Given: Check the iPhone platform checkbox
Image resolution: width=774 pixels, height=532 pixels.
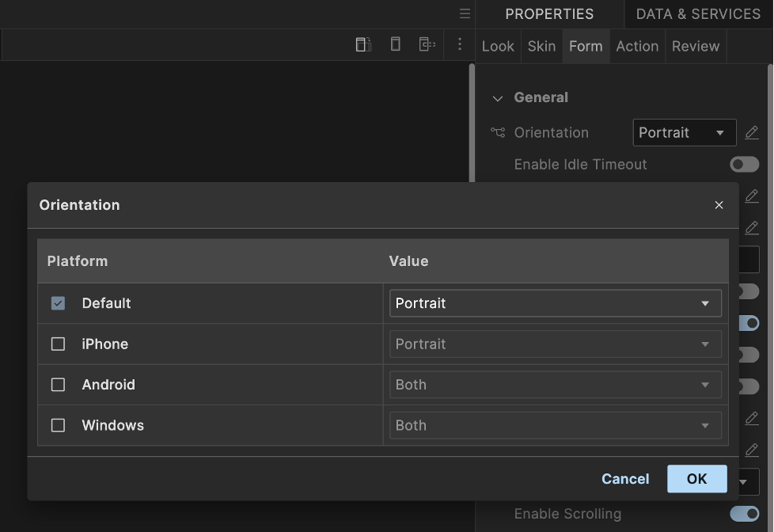Looking at the screenshot, I should (58, 344).
